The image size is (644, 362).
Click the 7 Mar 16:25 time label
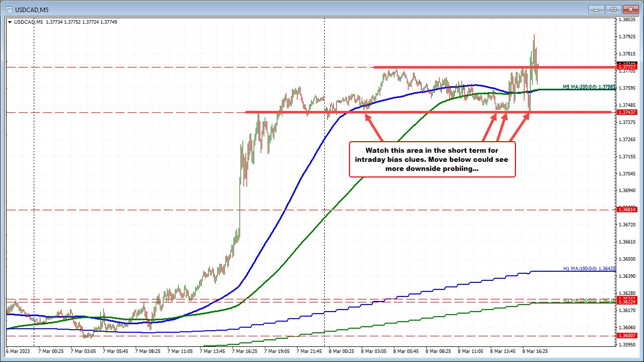(x=245, y=350)
